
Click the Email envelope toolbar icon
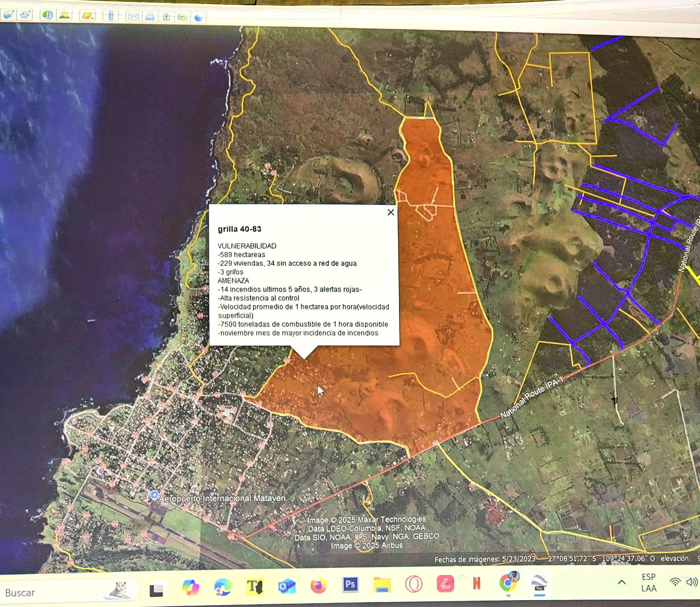(x=133, y=16)
